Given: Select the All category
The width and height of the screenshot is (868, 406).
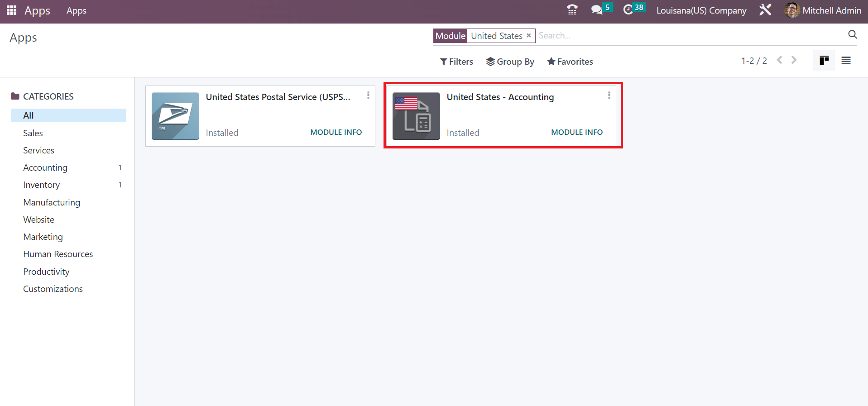Looking at the screenshot, I should pyautogui.click(x=68, y=115).
